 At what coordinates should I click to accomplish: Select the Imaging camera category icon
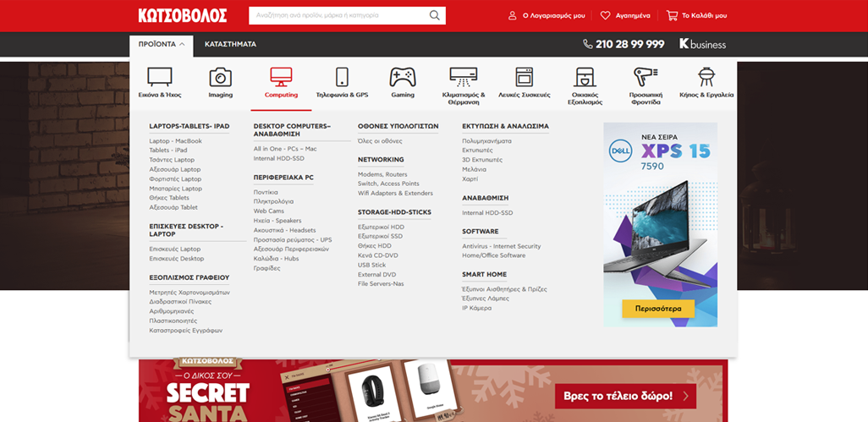click(x=220, y=78)
